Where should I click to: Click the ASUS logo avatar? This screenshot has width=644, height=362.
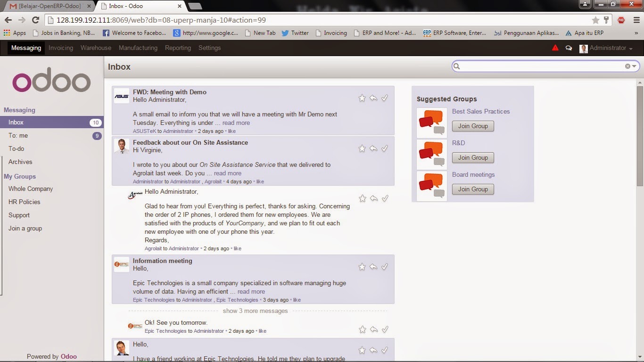122,96
